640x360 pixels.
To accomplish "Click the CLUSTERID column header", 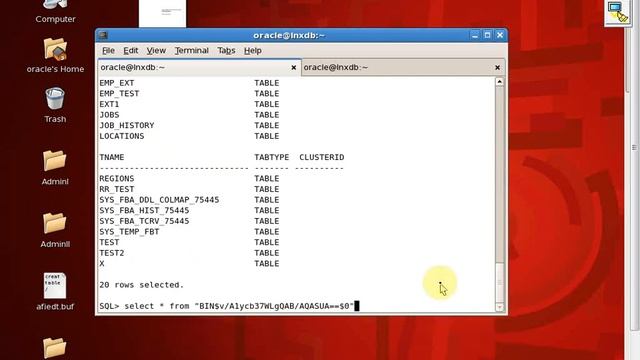I will click(322, 157).
